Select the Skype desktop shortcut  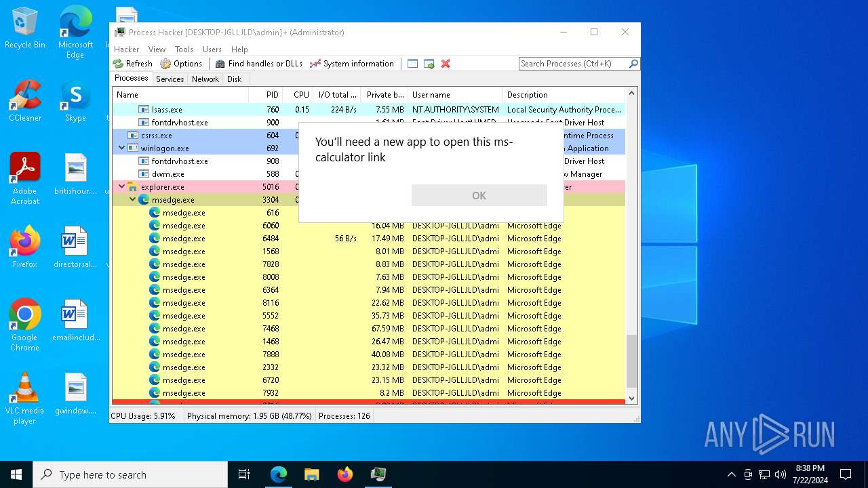tap(75, 101)
